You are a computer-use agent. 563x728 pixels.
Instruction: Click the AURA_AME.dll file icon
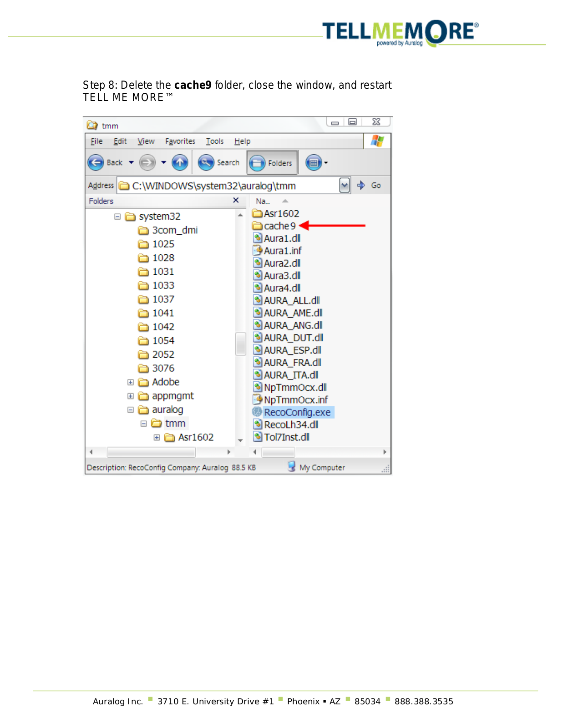pos(257,313)
